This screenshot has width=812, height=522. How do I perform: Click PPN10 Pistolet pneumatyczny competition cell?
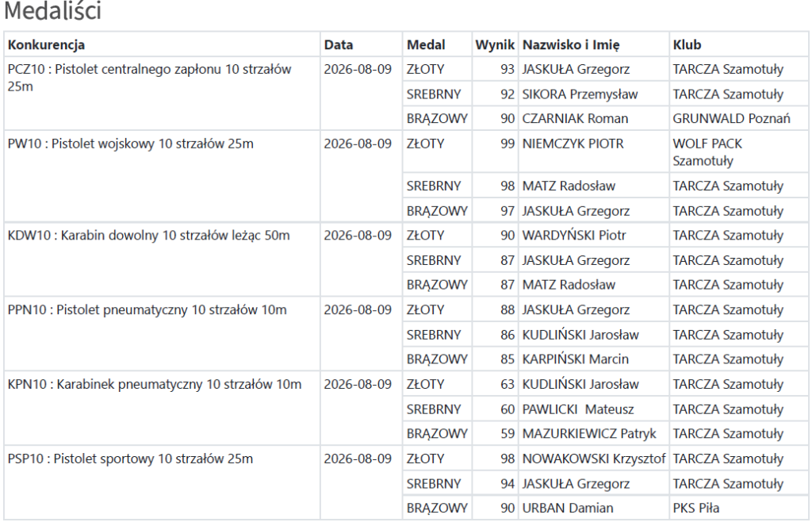point(162,334)
